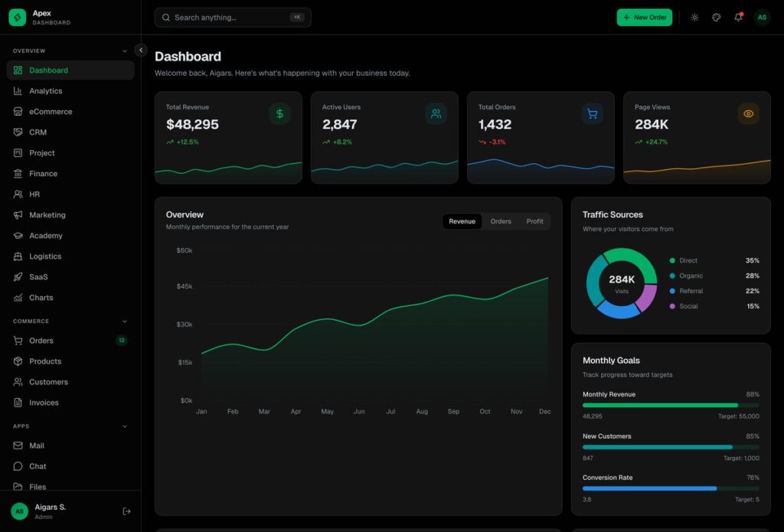Image resolution: width=784 pixels, height=532 pixels.
Task: Click the Marketing megaphone icon
Action: click(18, 215)
